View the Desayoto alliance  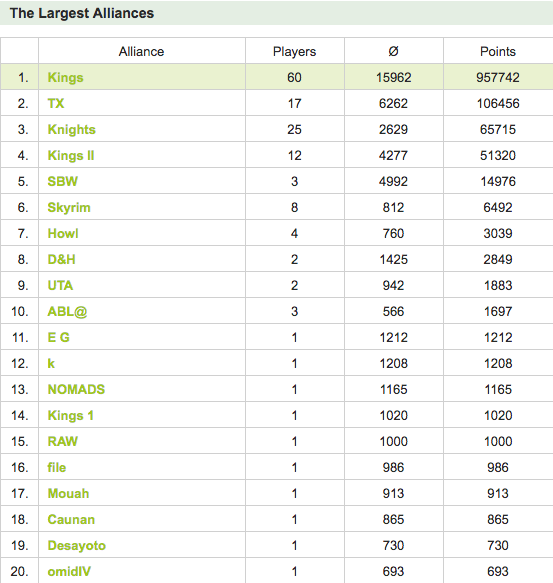coord(77,545)
